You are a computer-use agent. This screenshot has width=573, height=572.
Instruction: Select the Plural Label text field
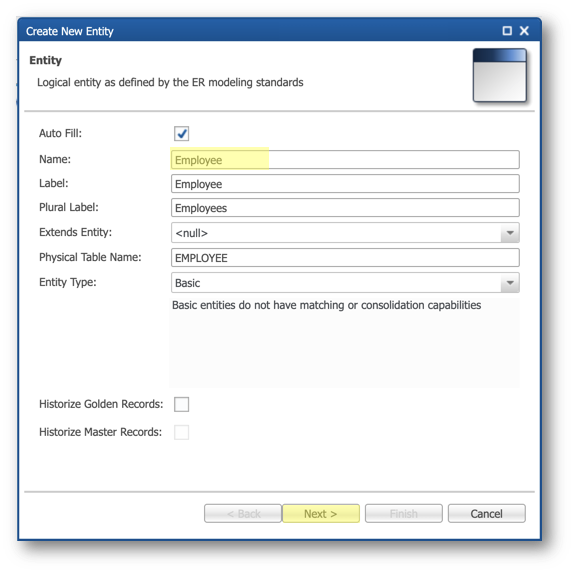point(345,208)
